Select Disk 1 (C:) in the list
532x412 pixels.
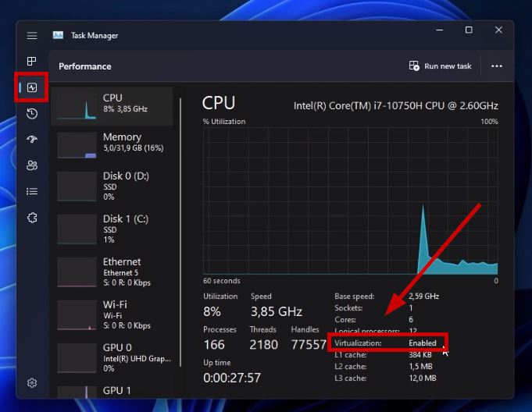pos(112,229)
